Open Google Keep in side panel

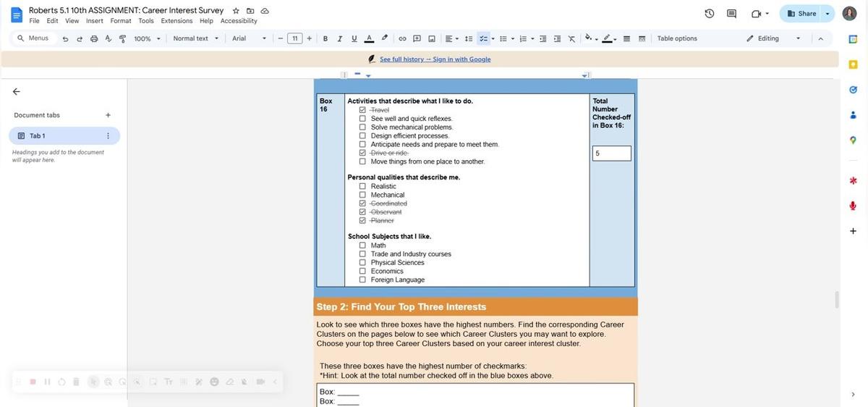(854, 64)
